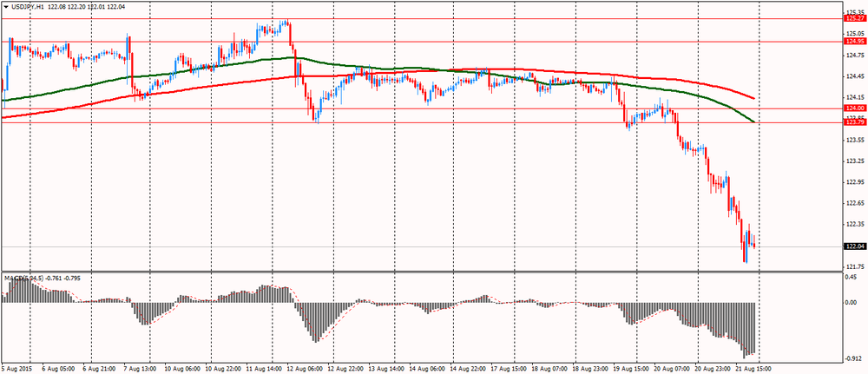Click the 17 Aug 15:00 time label
The height and width of the screenshot is (374, 868).
click(510, 367)
